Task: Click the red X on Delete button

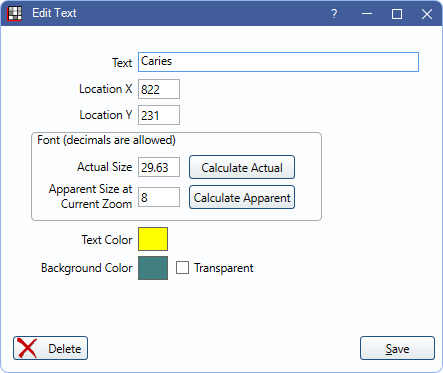Action: click(27, 348)
